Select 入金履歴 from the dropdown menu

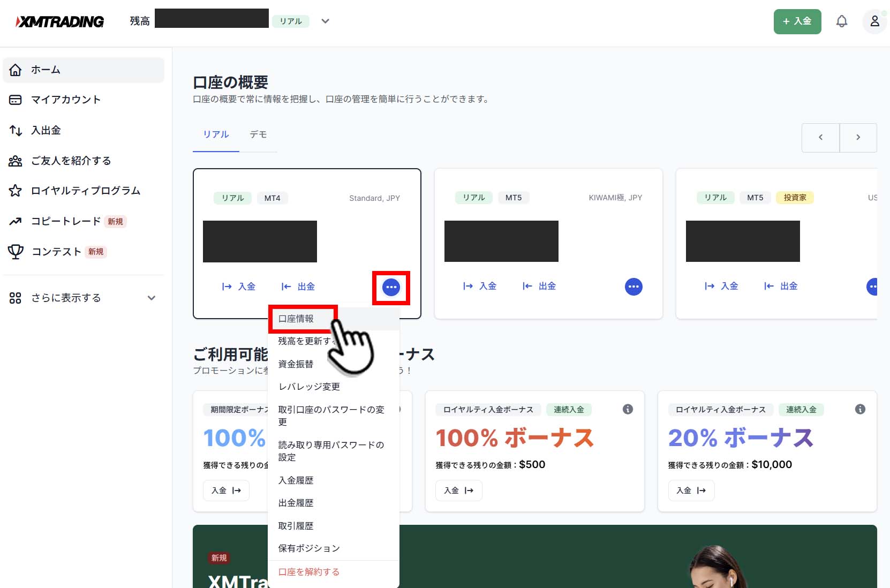pyautogui.click(x=334, y=480)
